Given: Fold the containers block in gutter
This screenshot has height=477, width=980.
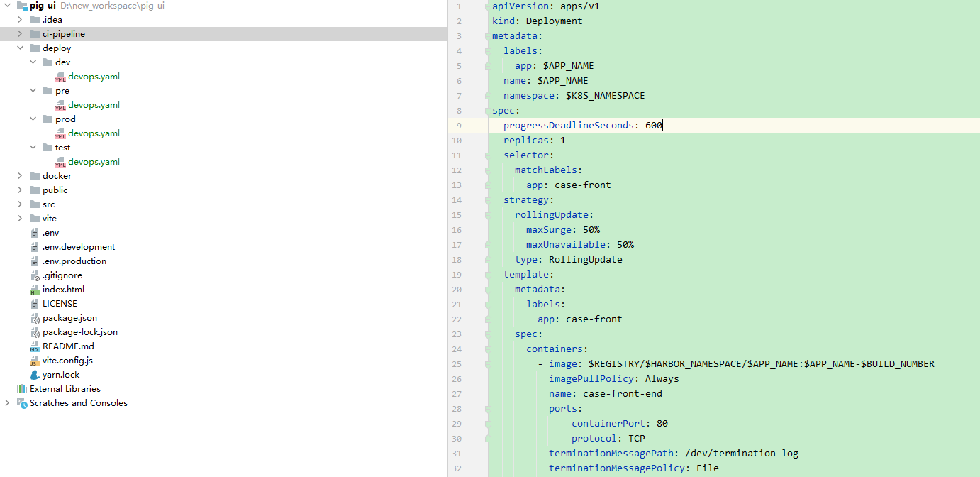Looking at the screenshot, I should click(x=488, y=349).
